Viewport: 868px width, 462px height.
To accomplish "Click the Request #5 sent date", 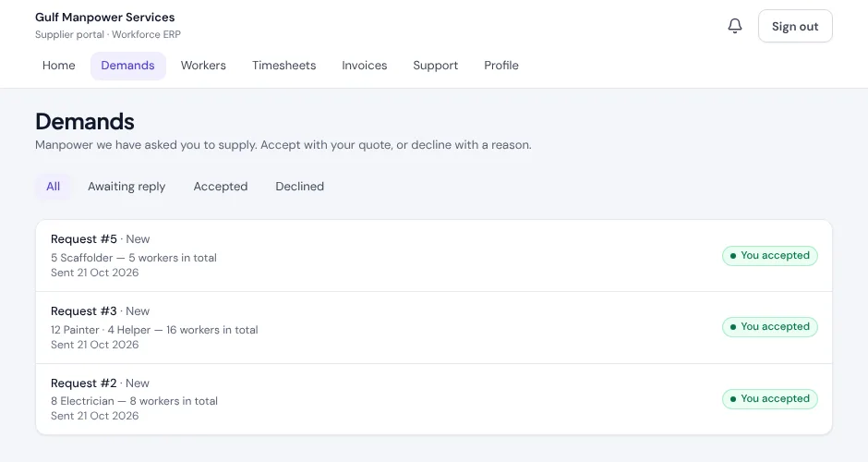I will 95,273.
